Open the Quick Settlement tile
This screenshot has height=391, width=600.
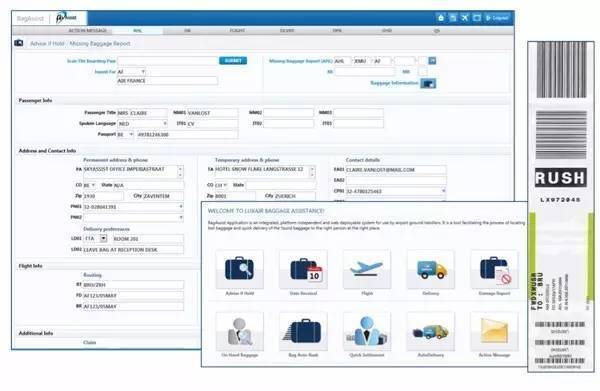[x=367, y=331]
